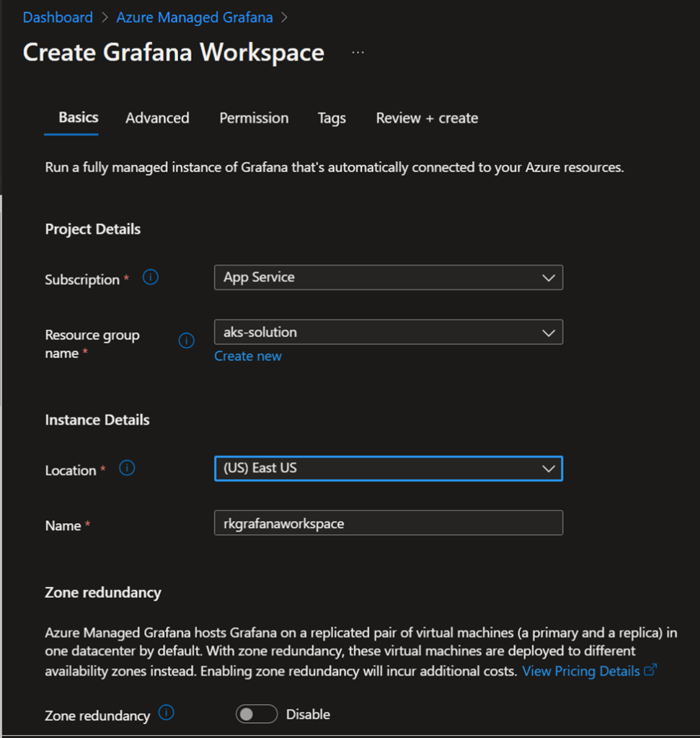Switch to the Advanced tab
700x738 pixels.
[157, 118]
